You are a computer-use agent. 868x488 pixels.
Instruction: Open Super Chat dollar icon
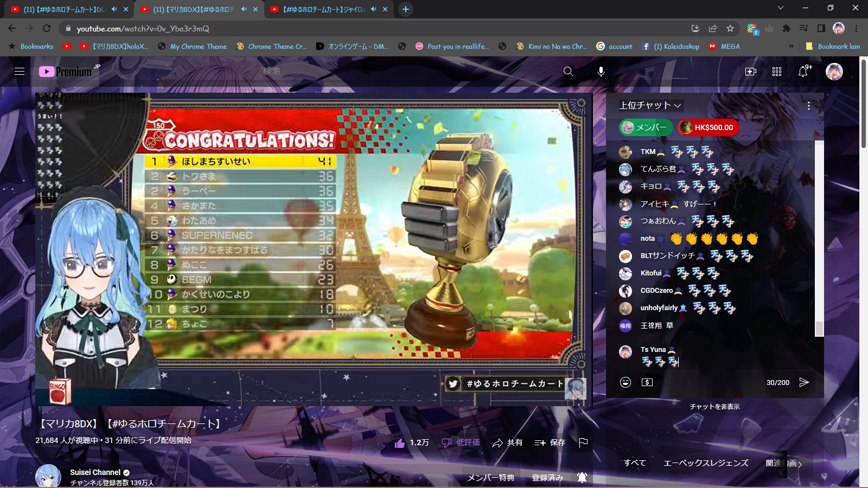647,382
